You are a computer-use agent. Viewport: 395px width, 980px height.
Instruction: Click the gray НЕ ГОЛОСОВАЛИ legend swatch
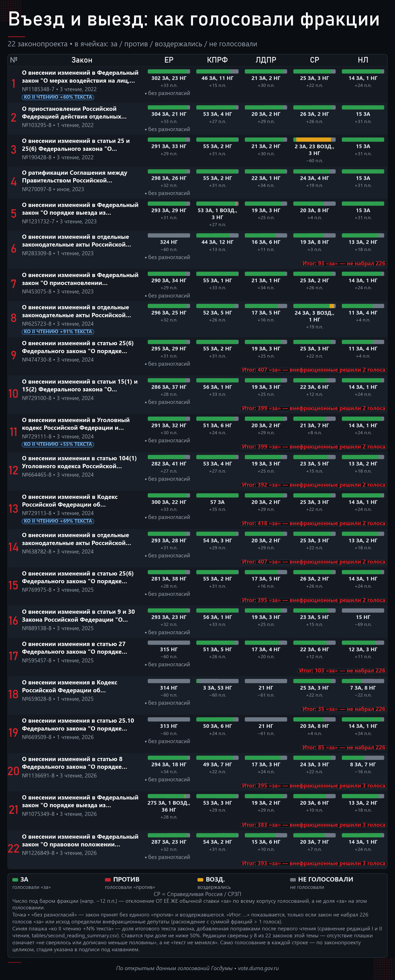click(x=293, y=880)
